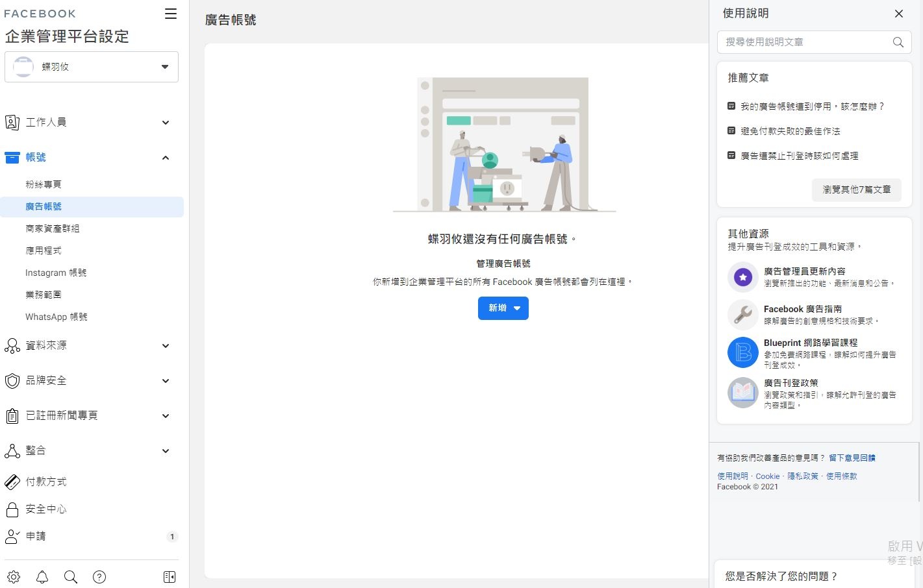Open the 新增 add dropdown button

coord(503,308)
